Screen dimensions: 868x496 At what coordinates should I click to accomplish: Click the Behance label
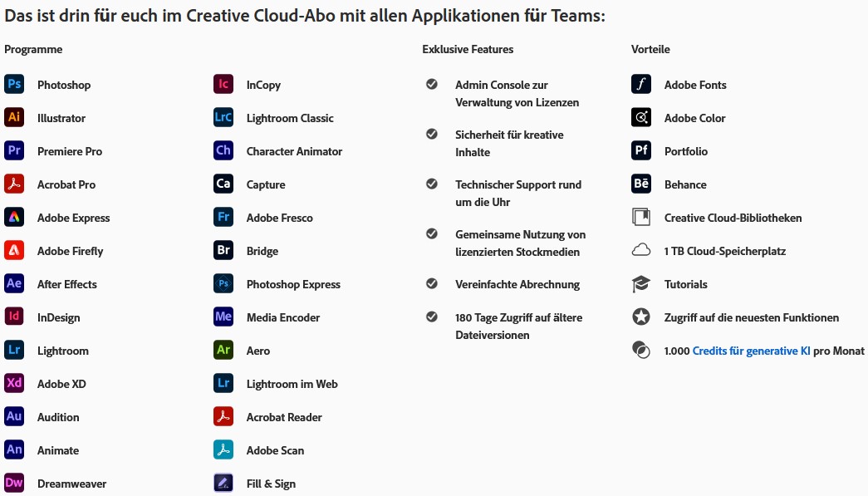(x=685, y=184)
